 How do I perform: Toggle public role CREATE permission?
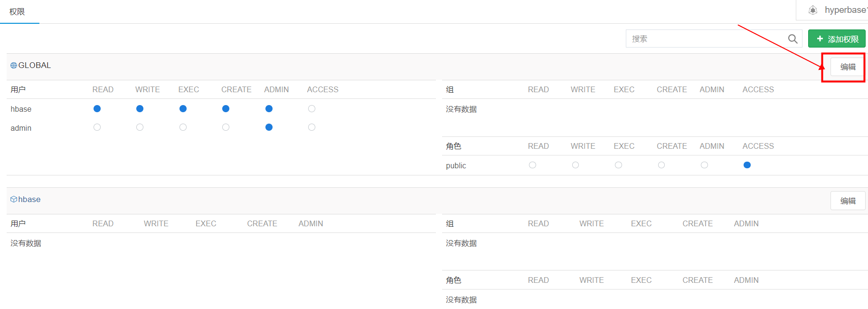coord(661,165)
